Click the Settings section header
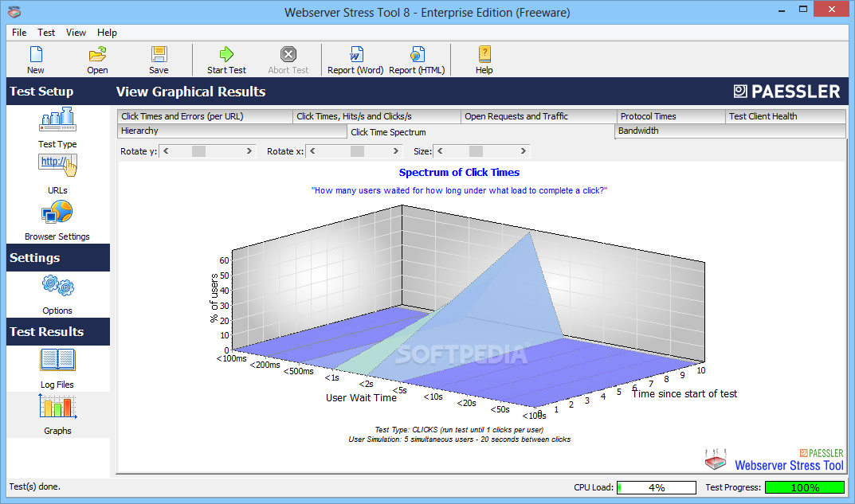 point(58,258)
